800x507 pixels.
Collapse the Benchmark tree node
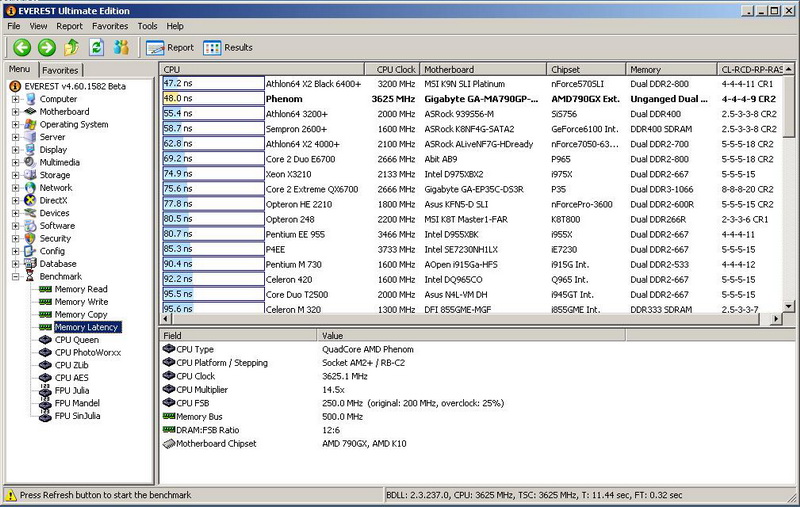pyautogui.click(x=15, y=276)
